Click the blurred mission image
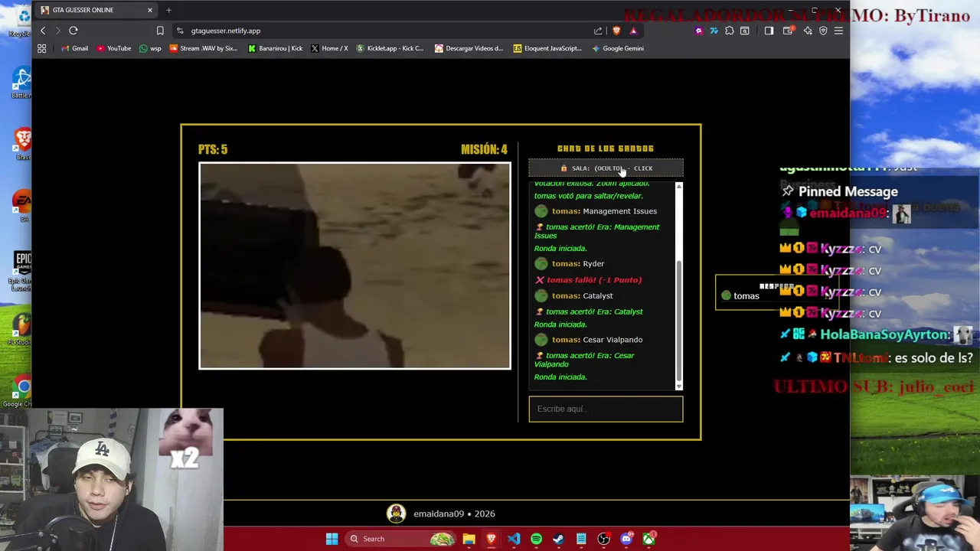This screenshot has height=551, width=980. [354, 266]
